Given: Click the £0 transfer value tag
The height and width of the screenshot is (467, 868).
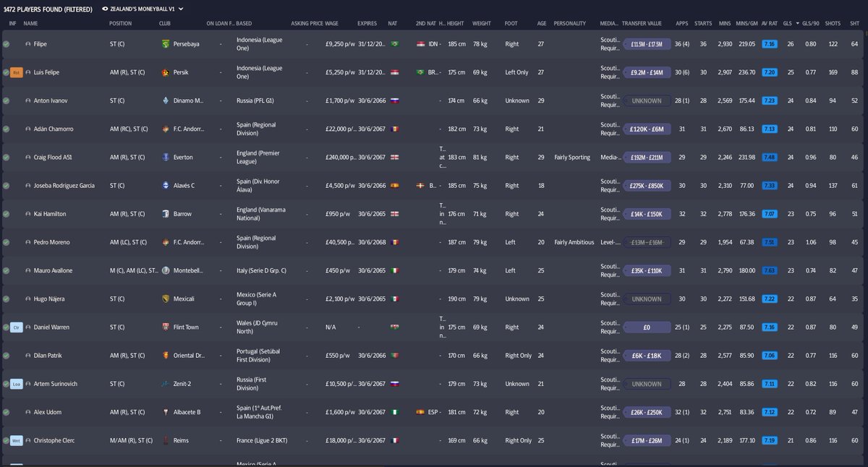Looking at the screenshot, I should (645, 327).
